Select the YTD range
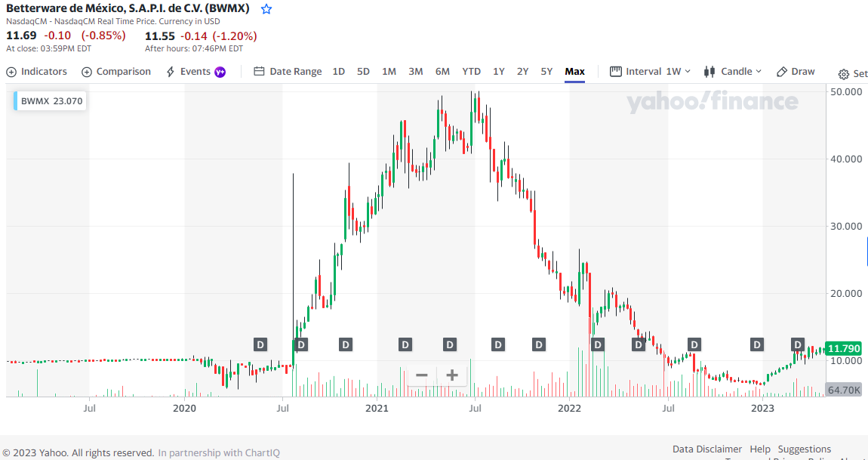Viewport: 868px width, 460px height. coord(472,72)
